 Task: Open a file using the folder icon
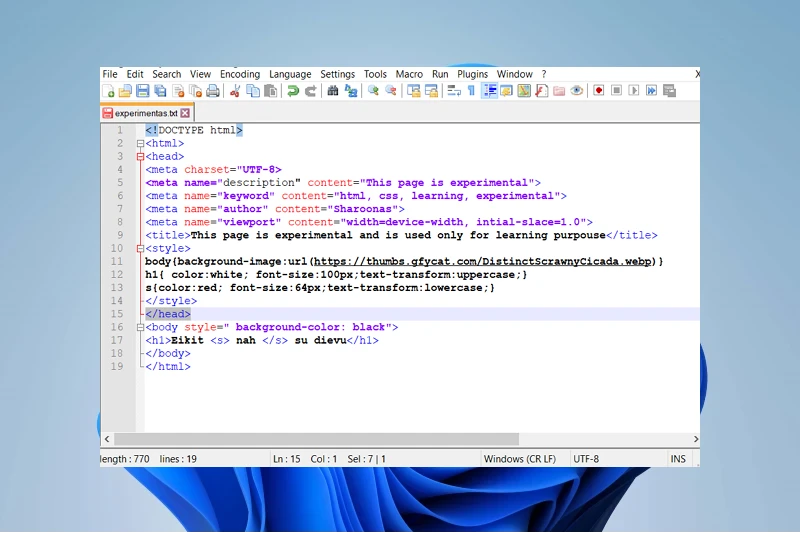point(125,91)
